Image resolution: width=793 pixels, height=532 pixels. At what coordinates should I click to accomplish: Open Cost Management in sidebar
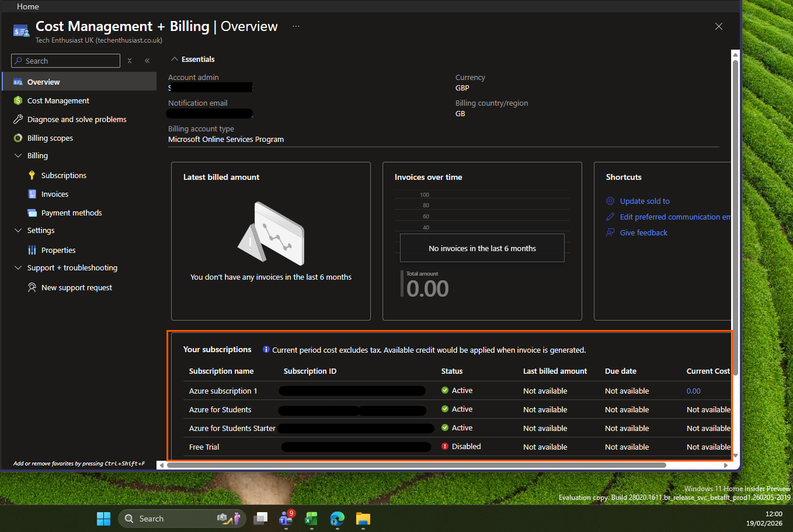point(58,100)
